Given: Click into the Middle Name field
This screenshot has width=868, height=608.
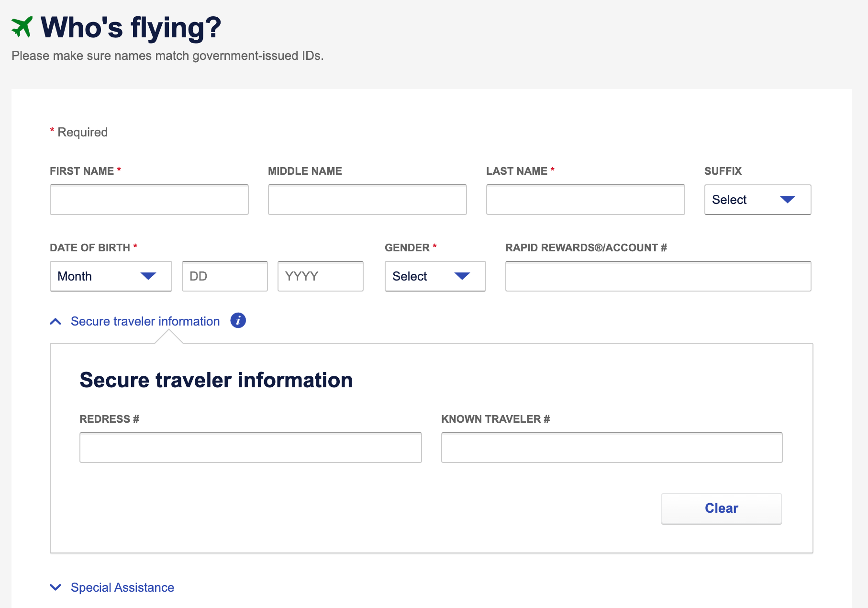Looking at the screenshot, I should pyautogui.click(x=367, y=200).
